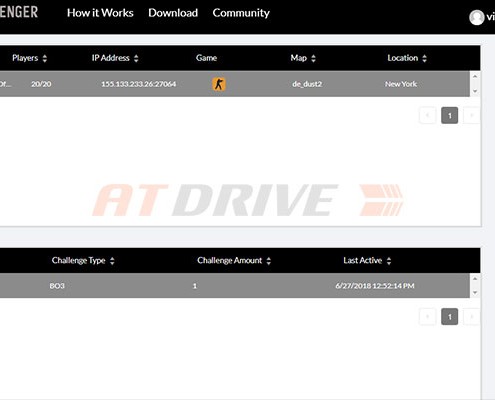The image size is (495, 400).
Task: Go to previous page of server list
Action: [428, 115]
